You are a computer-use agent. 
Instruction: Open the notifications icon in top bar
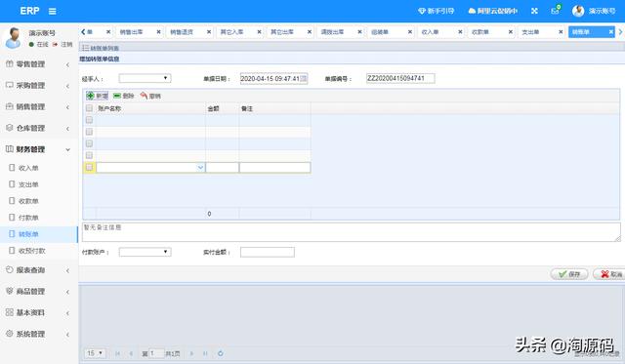coord(556,10)
